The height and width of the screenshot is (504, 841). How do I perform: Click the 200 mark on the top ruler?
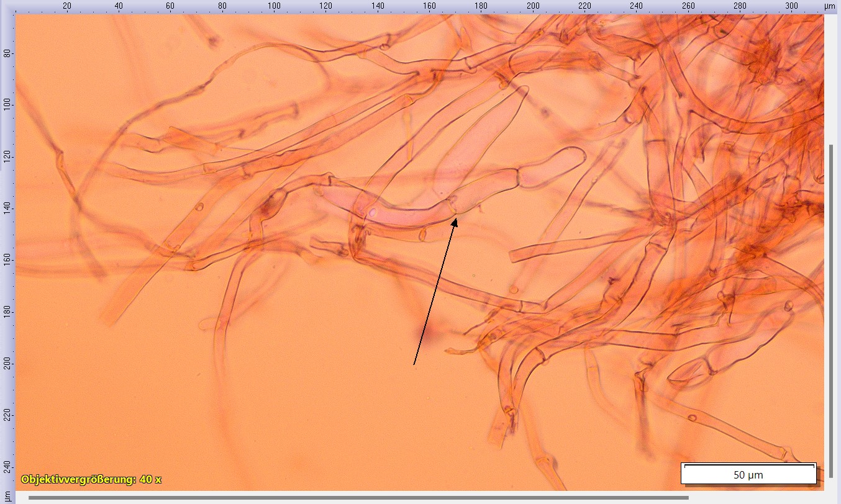[x=533, y=6]
